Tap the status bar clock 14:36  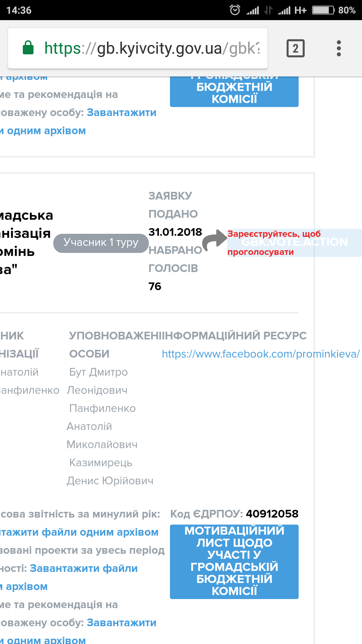pyautogui.click(x=19, y=10)
